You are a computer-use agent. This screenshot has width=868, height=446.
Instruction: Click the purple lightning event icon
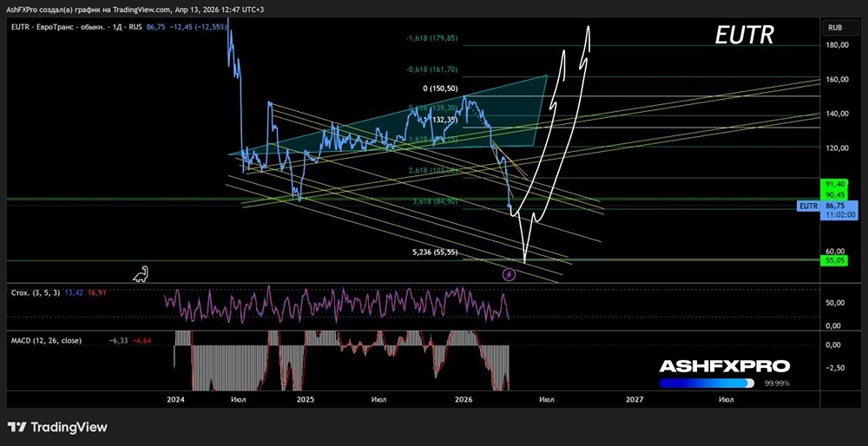[x=509, y=274]
